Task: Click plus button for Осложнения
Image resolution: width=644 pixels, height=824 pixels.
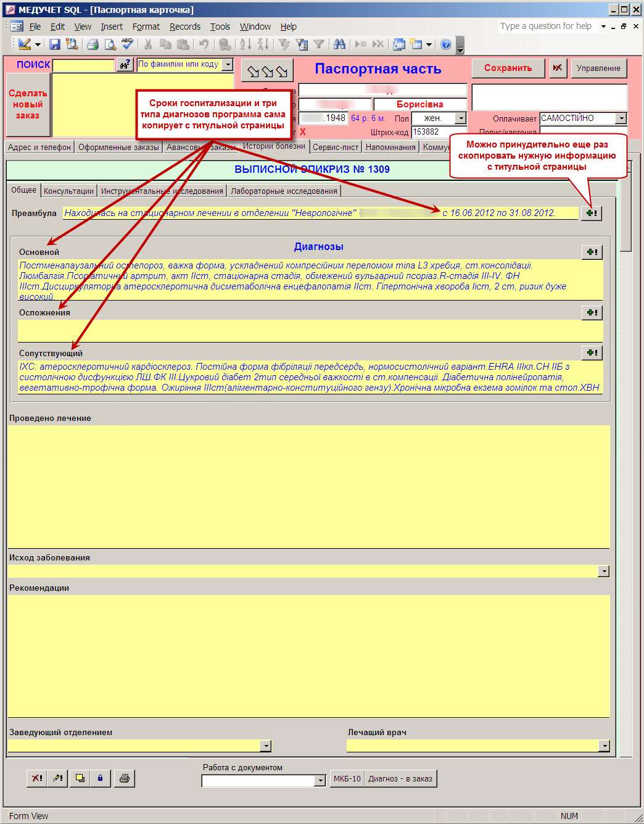Action: 592,312
